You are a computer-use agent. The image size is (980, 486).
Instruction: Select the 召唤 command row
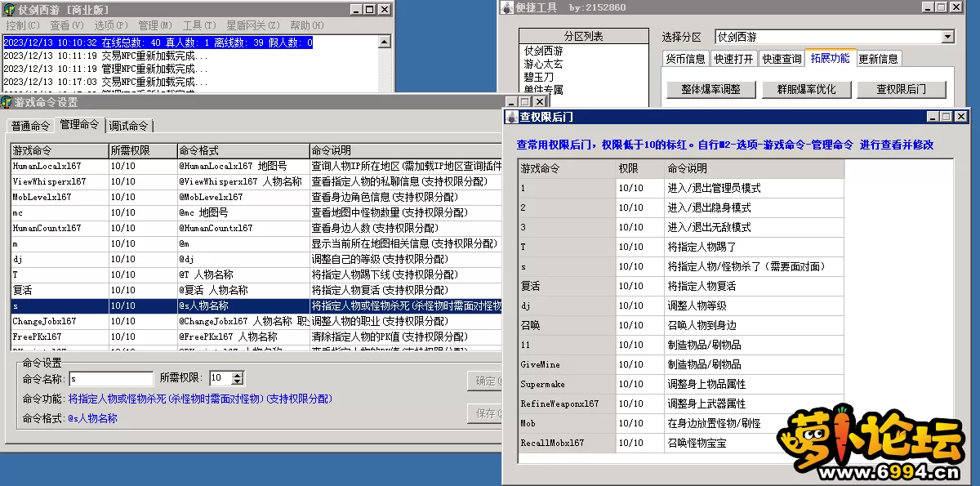click(x=681, y=325)
